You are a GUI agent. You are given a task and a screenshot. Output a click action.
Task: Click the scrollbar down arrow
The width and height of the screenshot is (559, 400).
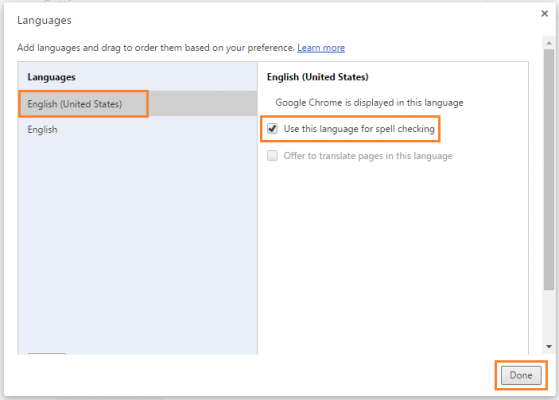[549, 347]
